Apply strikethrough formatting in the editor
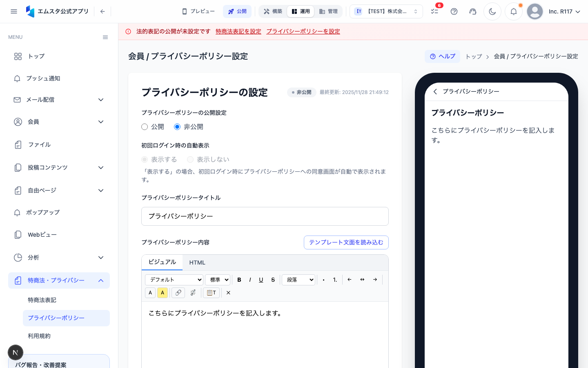This screenshot has height=368, width=588. tap(273, 280)
